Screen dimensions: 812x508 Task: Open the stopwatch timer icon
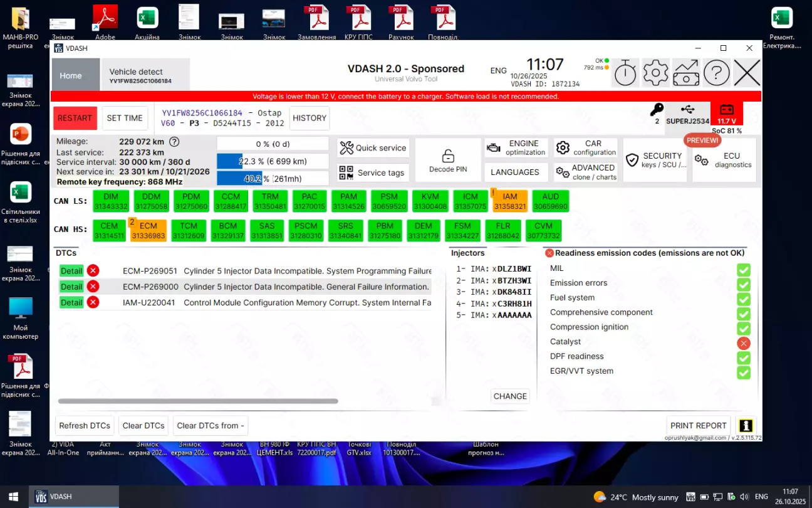pos(625,73)
